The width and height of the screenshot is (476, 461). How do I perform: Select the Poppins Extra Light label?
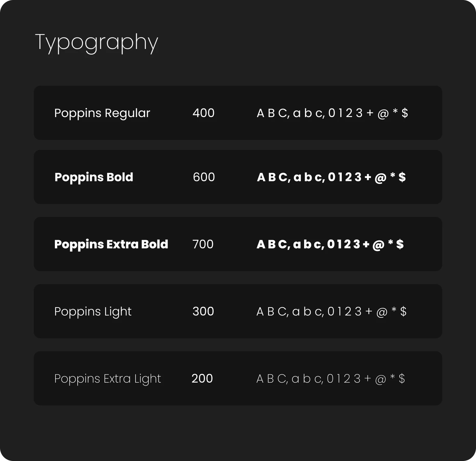pyautogui.click(x=107, y=379)
